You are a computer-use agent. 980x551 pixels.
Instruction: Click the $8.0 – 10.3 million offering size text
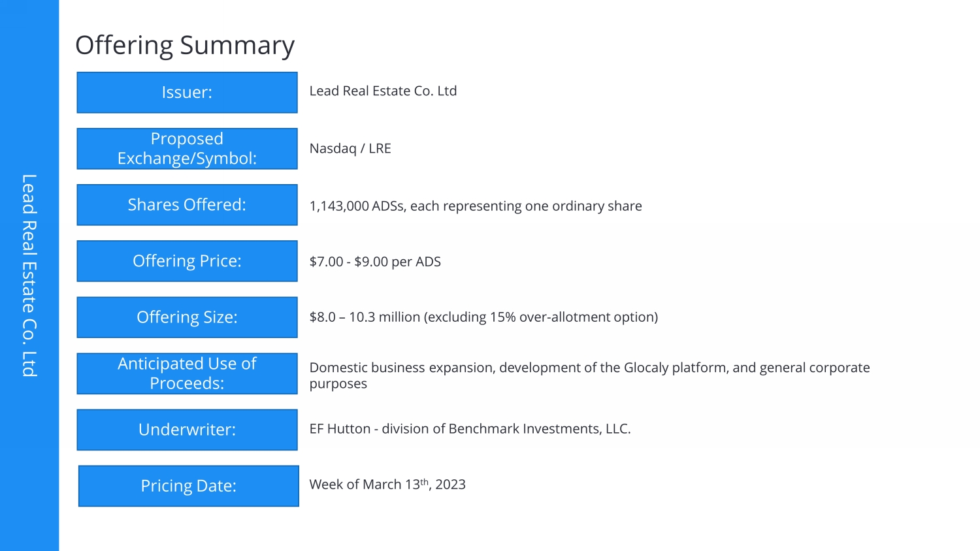tap(483, 317)
